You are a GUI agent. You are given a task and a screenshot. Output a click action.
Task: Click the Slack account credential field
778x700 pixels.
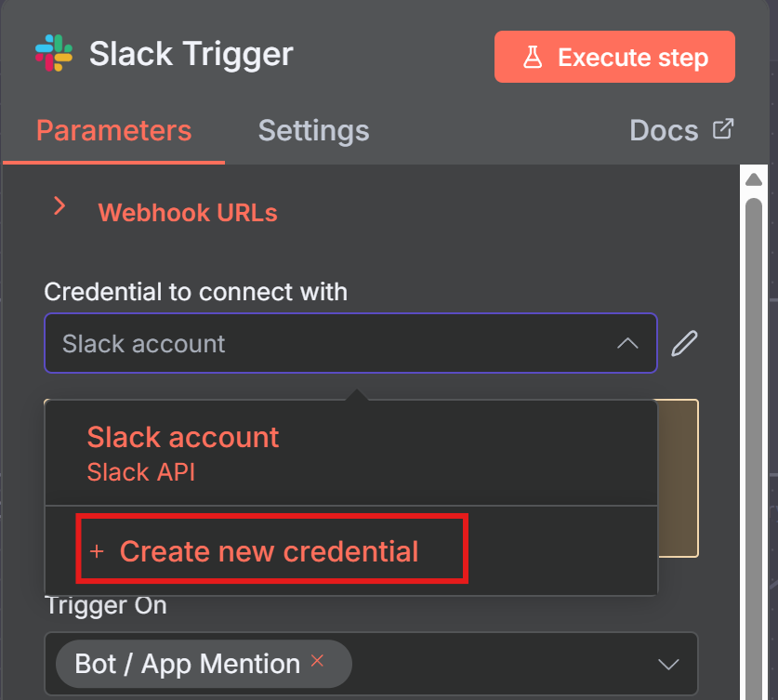(335, 344)
